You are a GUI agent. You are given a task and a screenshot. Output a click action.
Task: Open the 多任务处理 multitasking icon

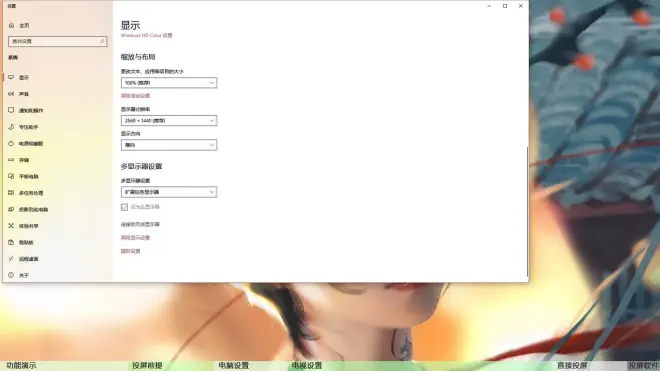click(x=11, y=192)
